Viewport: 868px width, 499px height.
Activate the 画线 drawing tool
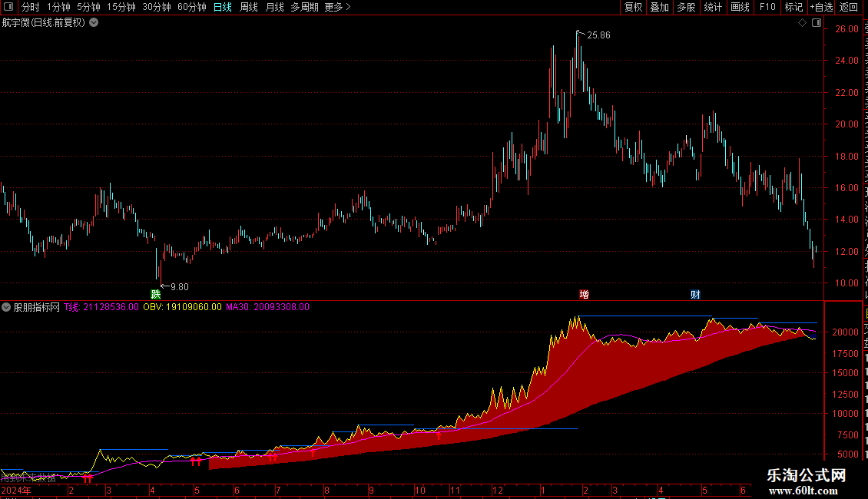(x=740, y=7)
